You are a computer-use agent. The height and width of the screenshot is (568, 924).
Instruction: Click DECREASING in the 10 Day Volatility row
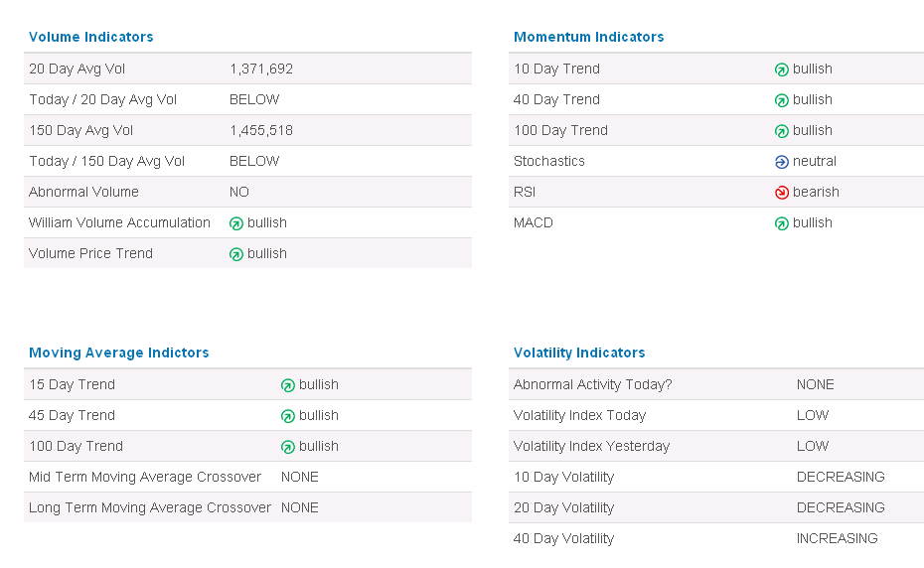(841, 477)
